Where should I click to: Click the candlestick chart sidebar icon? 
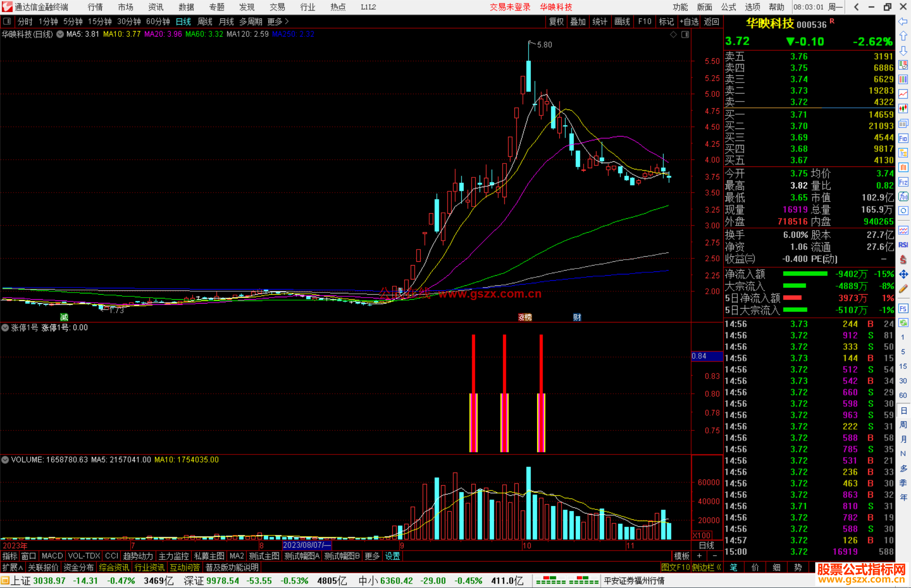pos(903,108)
